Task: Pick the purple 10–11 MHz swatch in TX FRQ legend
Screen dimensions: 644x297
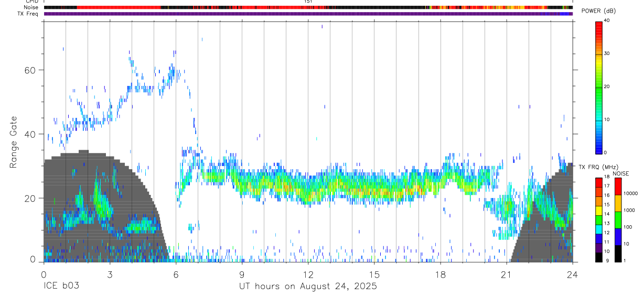Action: click(x=599, y=247)
